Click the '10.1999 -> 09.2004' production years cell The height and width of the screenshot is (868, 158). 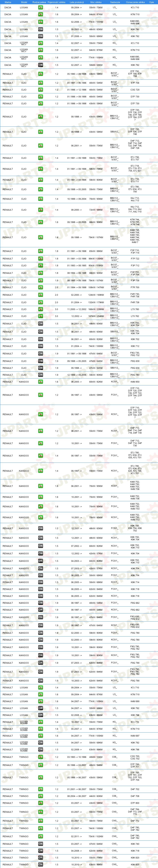coord(77,199)
